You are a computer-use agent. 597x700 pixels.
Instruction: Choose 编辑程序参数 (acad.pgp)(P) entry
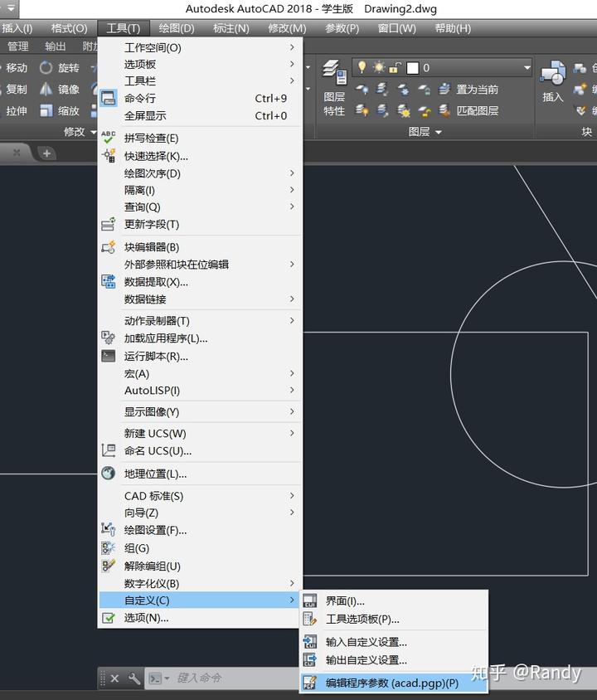coord(394,683)
